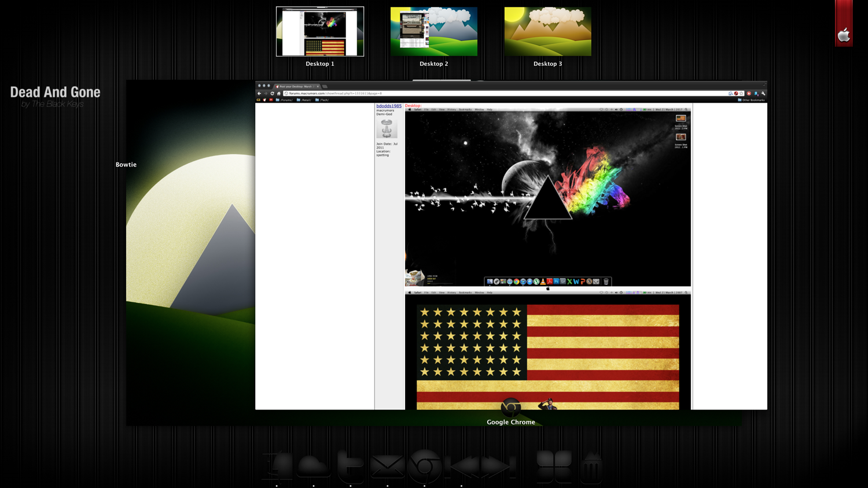Select the Bowtie window with mountain artwork
The image size is (868, 488).
tap(191, 253)
